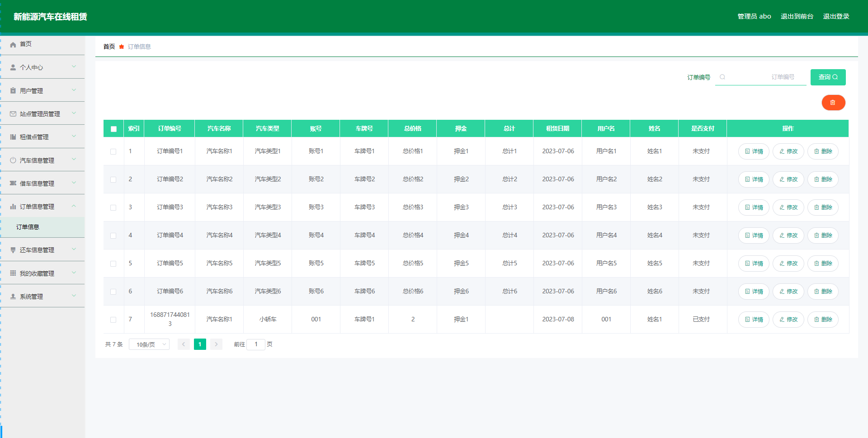Tick the checkbox for 订单编号2 row
This screenshot has height=438, width=868.
pos(113,179)
